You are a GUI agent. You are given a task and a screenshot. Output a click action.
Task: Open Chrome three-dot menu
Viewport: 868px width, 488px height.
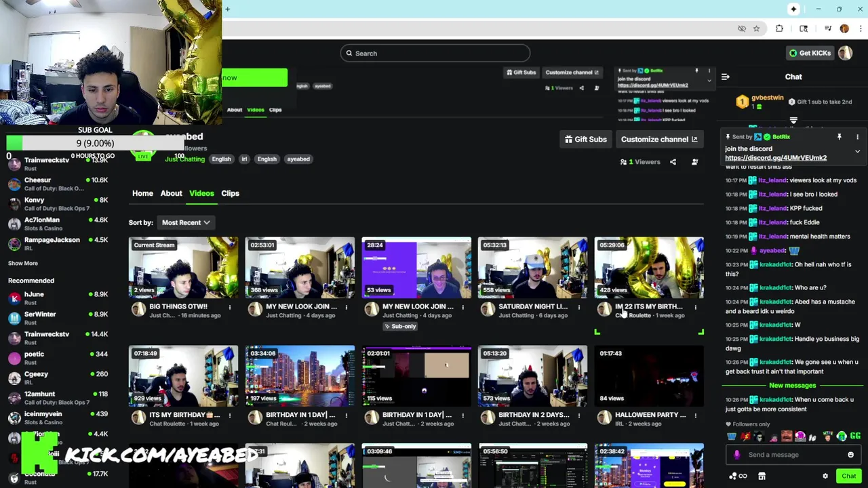[x=861, y=28]
